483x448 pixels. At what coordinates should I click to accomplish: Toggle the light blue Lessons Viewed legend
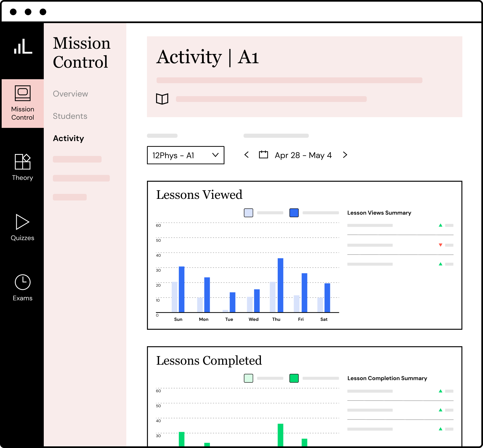248,213
